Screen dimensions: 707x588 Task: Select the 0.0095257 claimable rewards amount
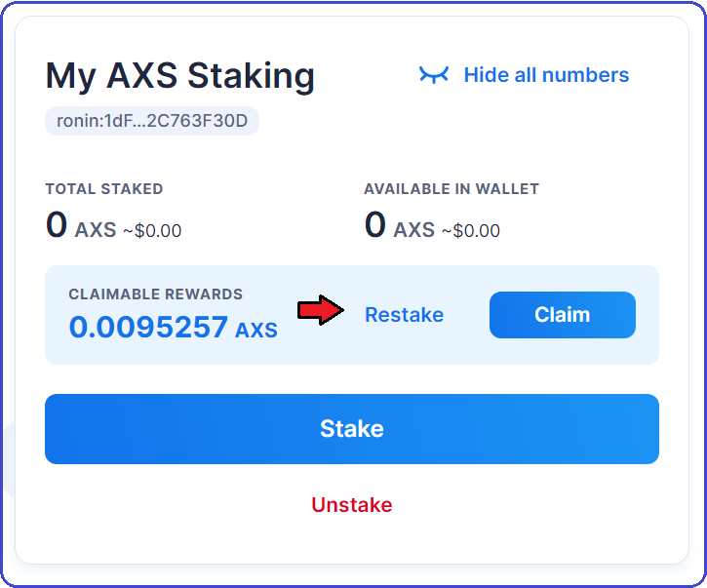[x=148, y=327]
